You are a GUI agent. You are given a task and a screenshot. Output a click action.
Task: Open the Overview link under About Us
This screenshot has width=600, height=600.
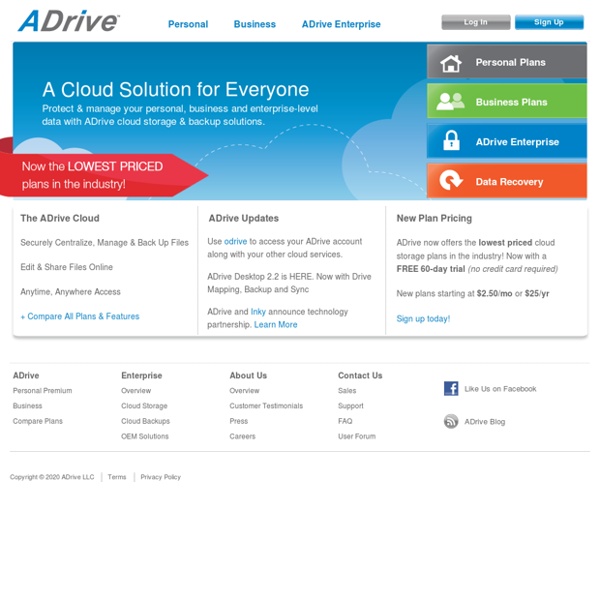coord(245,391)
